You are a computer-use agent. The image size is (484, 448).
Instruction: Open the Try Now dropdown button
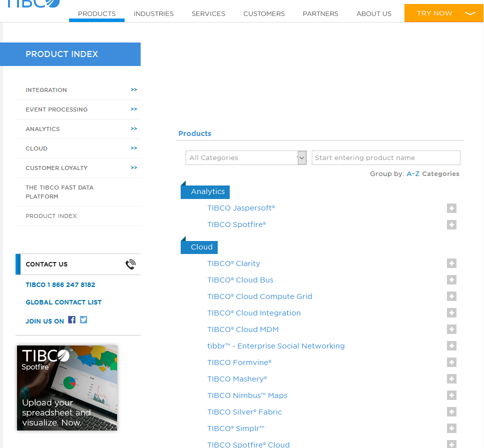pyautogui.click(x=443, y=13)
